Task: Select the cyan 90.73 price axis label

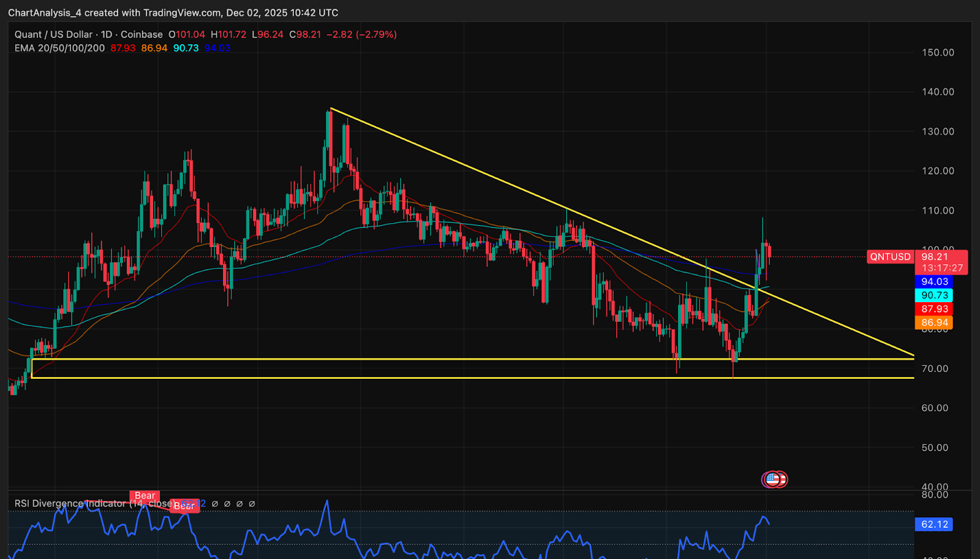Action: (x=934, y=295)
